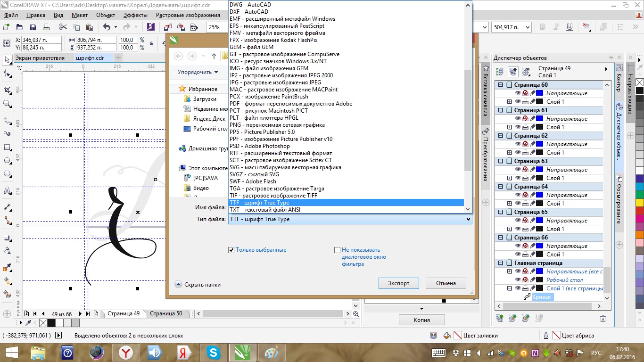Click the Отмена button
This screenshot has width=644, height=362.
pyautogui.click(x=446, y=283)
